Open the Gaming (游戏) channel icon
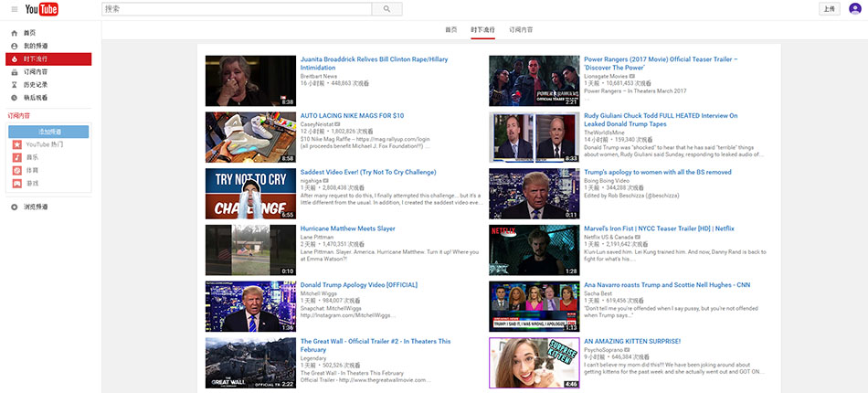The width and height of the screenshot is (868, 393). point(17,183)
